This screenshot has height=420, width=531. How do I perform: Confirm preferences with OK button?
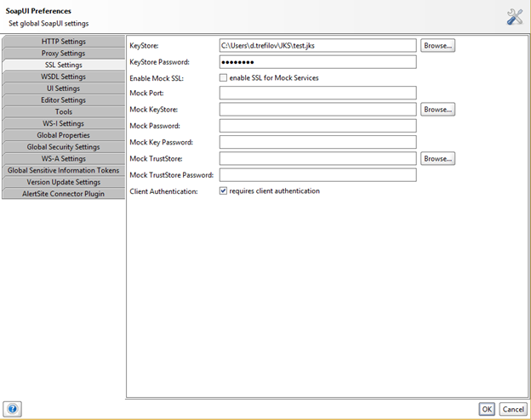tap(487, 409)
